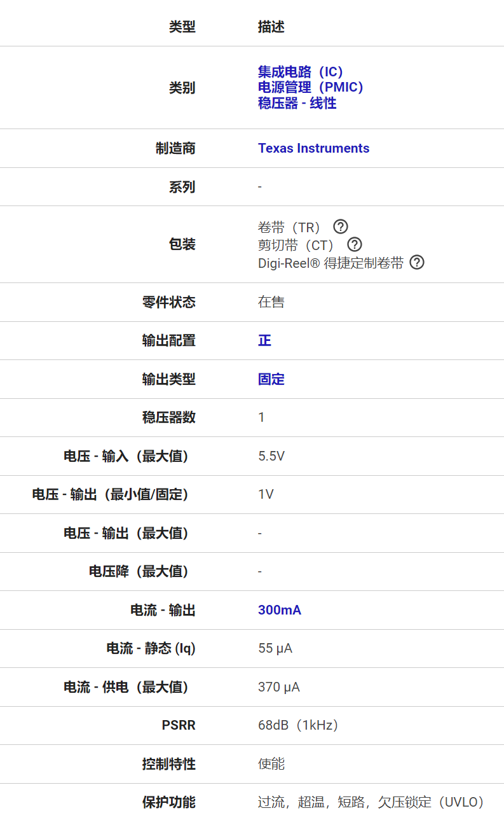Open help icon next to Digi-Reel® 得捷定制卷带
This screenshot has height=820, width=504.
(417, 262)
